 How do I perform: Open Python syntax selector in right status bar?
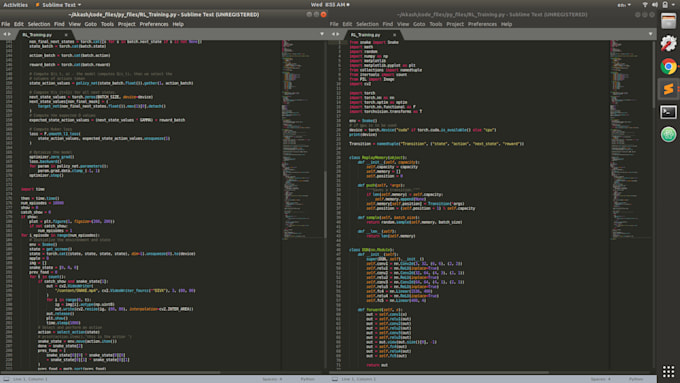pyautogui.click(x=636, y=379)
